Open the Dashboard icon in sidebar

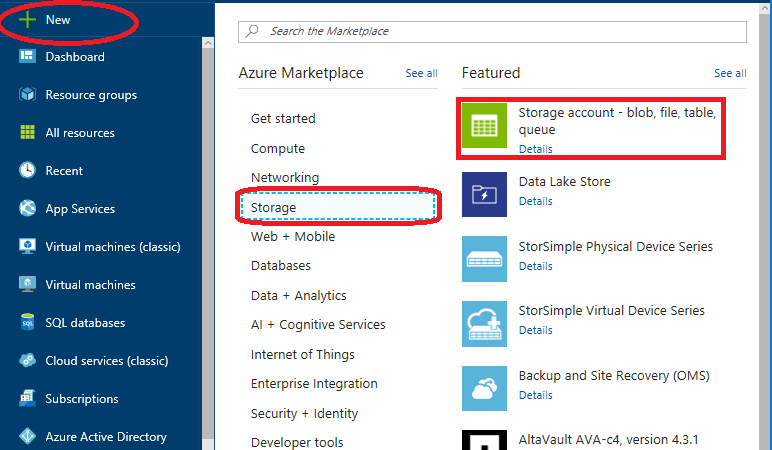[27, 56]
